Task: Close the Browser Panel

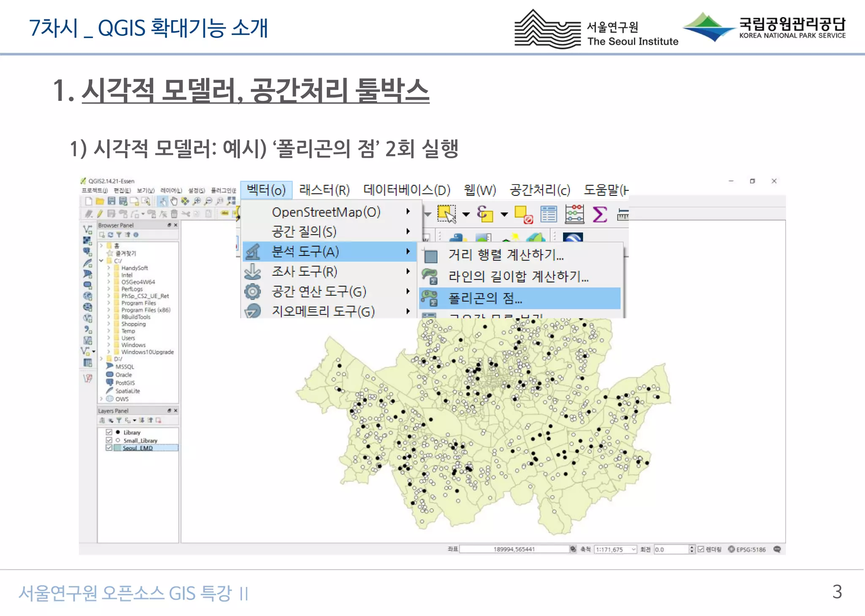Action: click(176, 225)
